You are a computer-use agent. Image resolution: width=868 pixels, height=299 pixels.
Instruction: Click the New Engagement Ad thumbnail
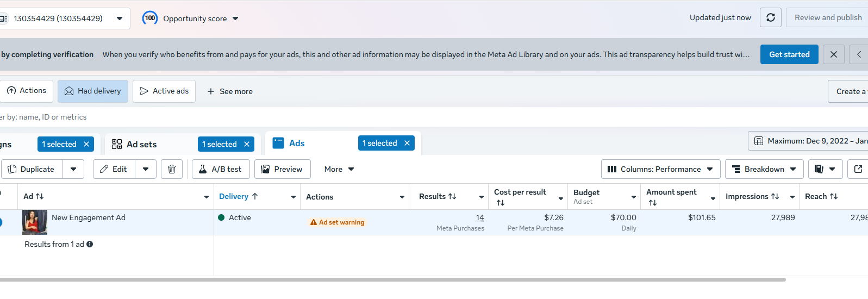coord(35,222)
